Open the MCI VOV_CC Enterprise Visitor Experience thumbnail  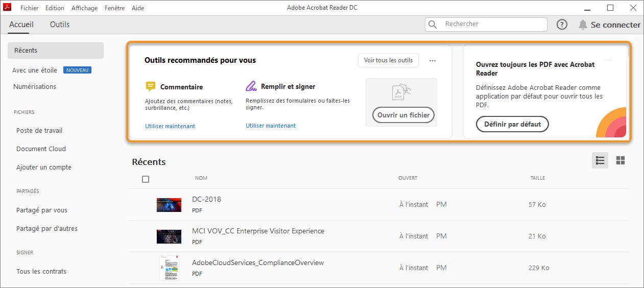coord(169,236)
